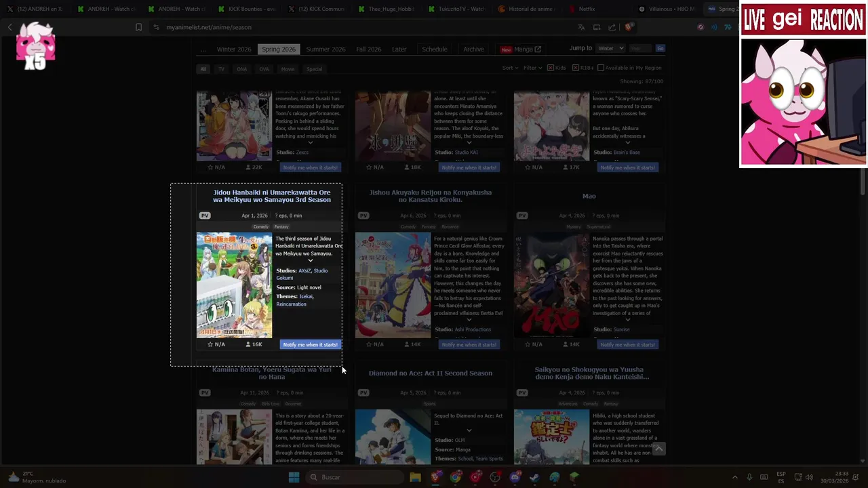This screenshot has width=868, height=488.
Task: Click the microphone icon in system tray
Action: [x=749, y=477]
